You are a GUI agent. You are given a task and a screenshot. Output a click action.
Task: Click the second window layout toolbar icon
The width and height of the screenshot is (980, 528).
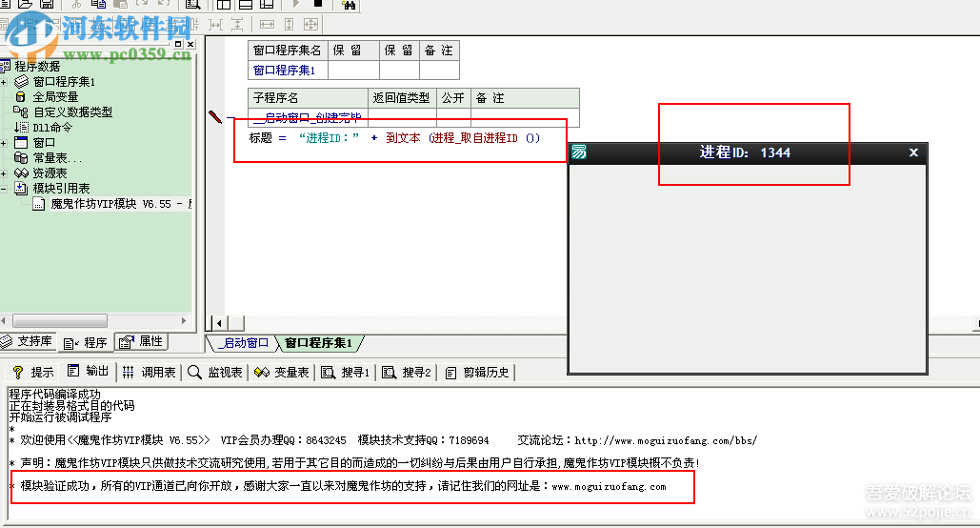click(246, 5)
